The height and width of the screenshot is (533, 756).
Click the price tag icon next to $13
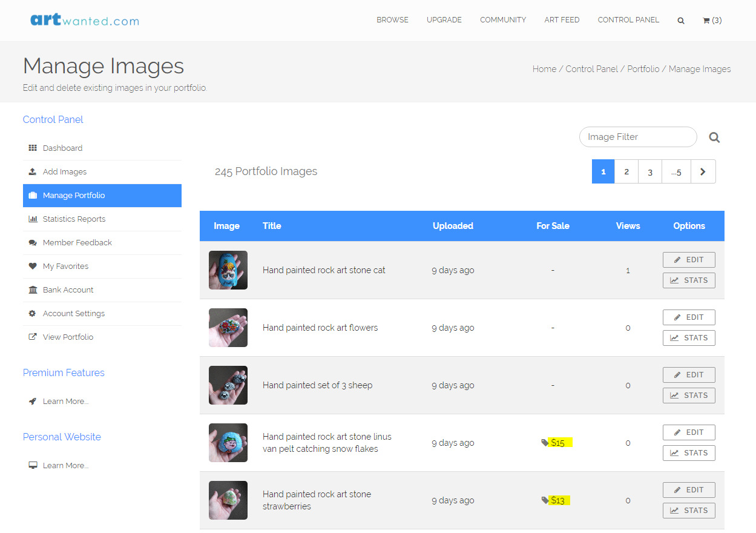click(545, 500)
